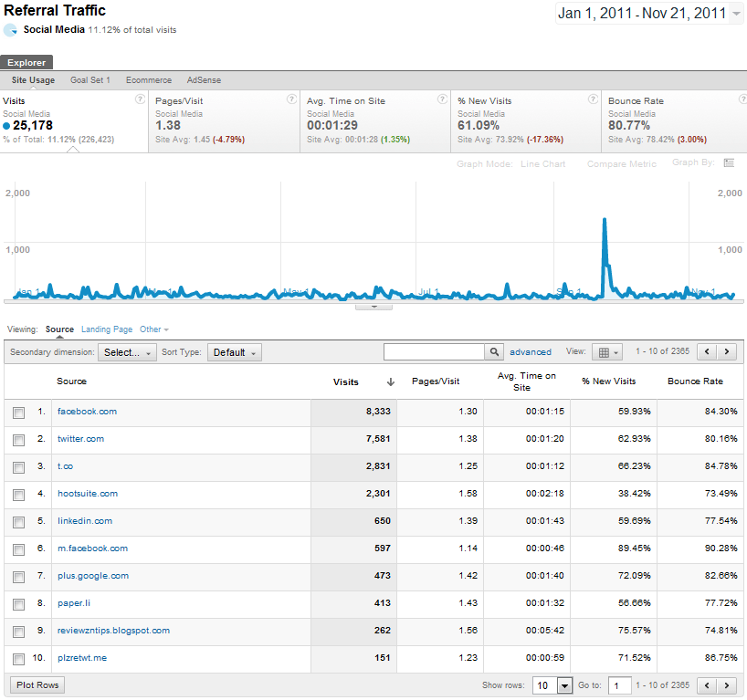Click the Visits column sort arrow
This screenshot has width=747, height=700.
(x=391, y=381)
